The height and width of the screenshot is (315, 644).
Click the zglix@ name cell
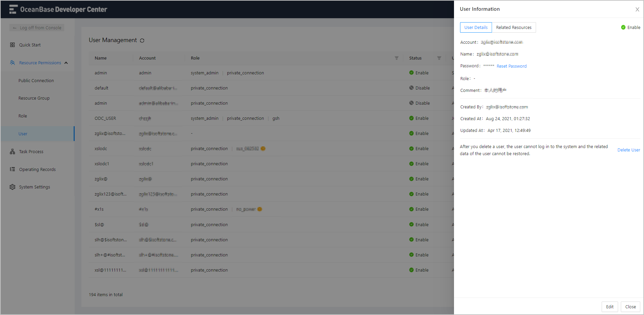click(101, 179)
